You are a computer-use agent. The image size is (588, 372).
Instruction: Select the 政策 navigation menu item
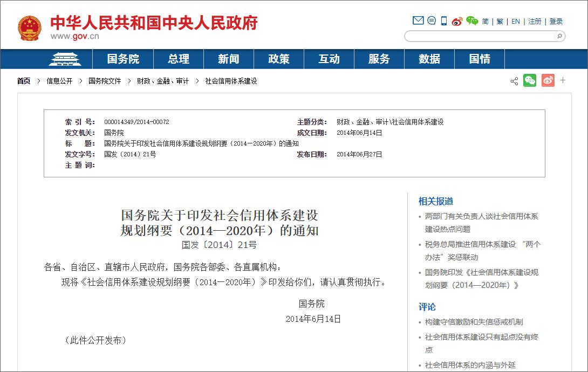tap(279, 59)
